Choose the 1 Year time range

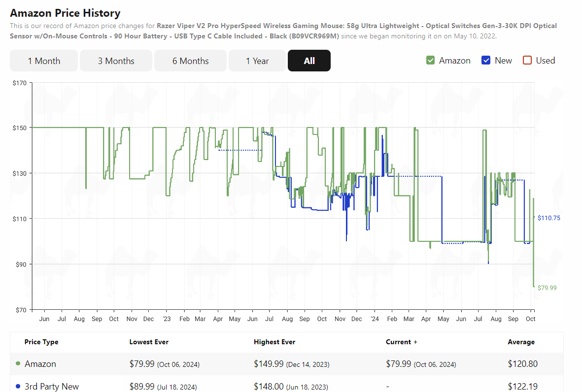[x=257, y=61]
